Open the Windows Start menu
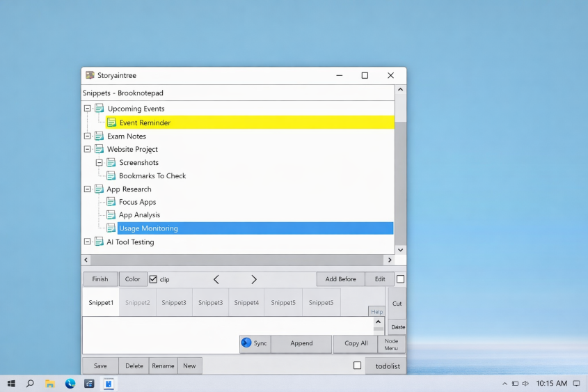This screenshot has height=392, width=588. coord(11,384)
